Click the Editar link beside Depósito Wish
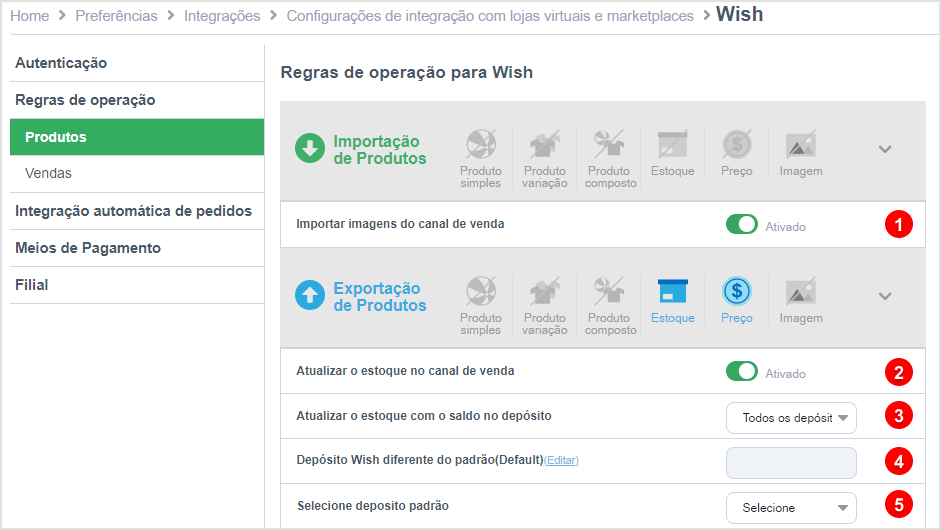 click(561, 460)
